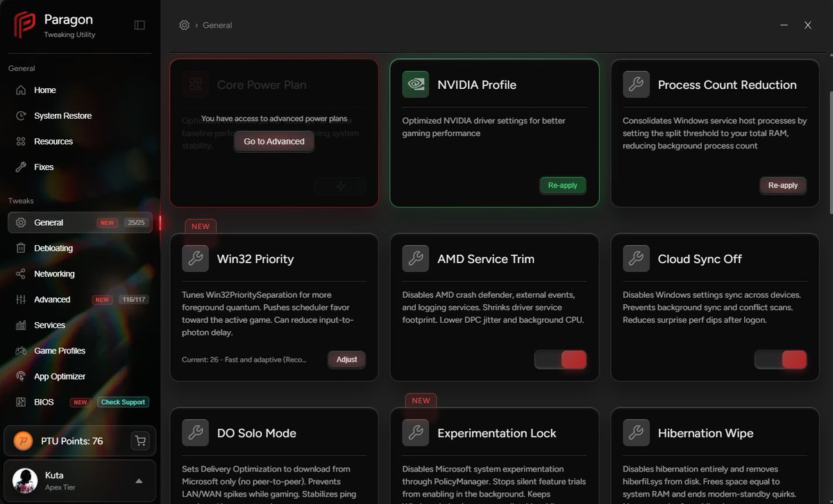Open the Services section
Screen dimensions: 833x504
(80, 326)
